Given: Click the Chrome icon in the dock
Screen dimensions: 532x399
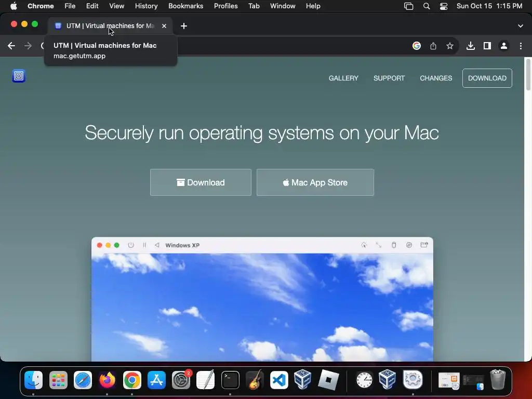Looking at the screenshot, I should coord(132,380).
